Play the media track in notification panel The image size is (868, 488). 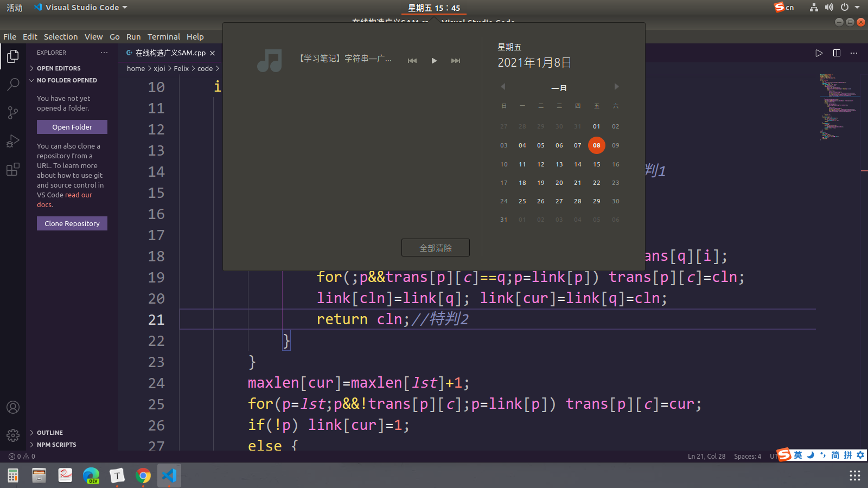click(x=434, y=61)
